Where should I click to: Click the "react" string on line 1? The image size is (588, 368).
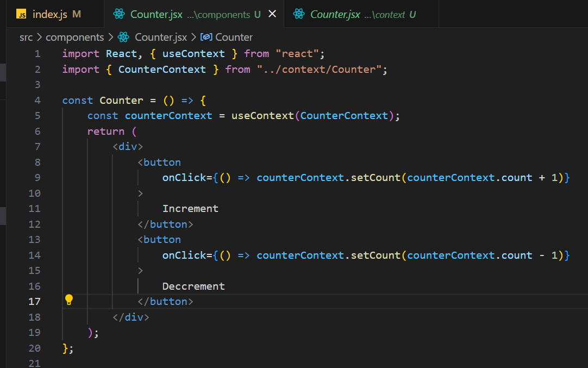tap(297, 54)
